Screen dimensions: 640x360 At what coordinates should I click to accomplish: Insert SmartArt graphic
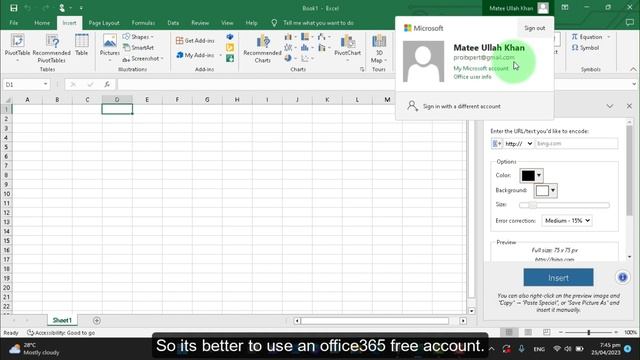click(x=138, y=48)
